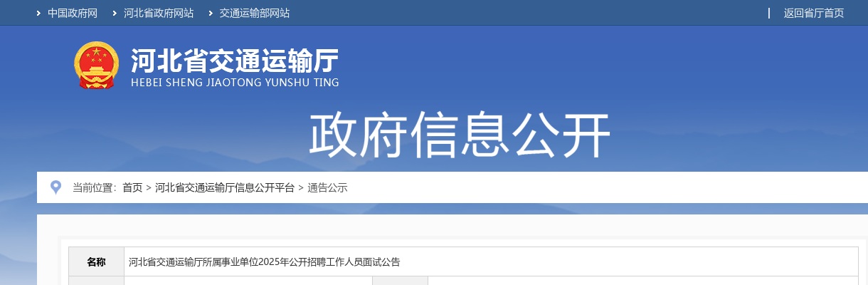868x285 pixels.
Task: Click the national emblem logo
Action: [96, 66]
